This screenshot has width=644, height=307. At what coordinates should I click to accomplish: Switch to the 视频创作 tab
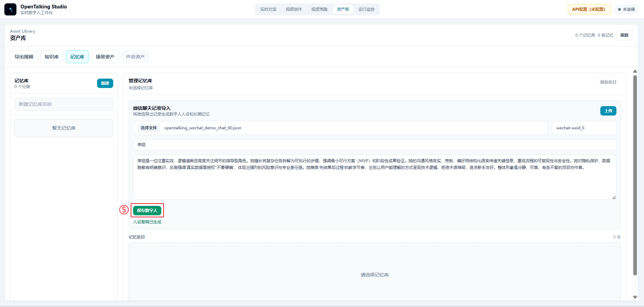pyautogui.click(x=294, y=9)
